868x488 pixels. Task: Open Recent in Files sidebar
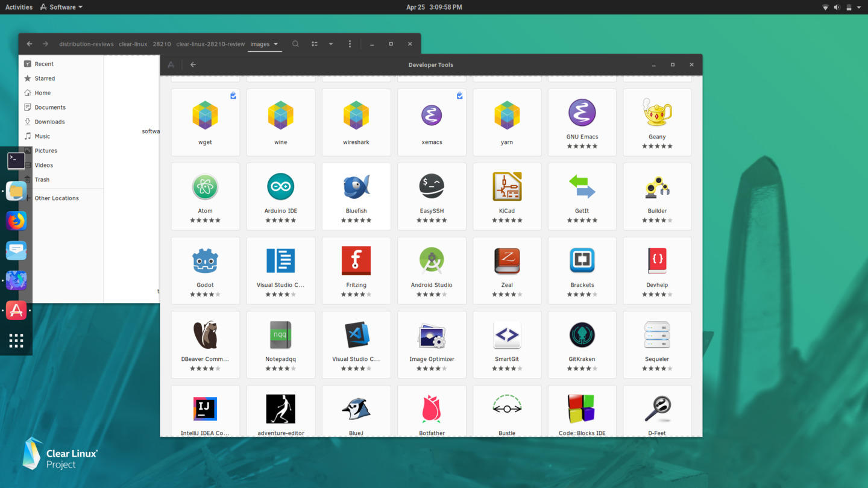point(61,64)
